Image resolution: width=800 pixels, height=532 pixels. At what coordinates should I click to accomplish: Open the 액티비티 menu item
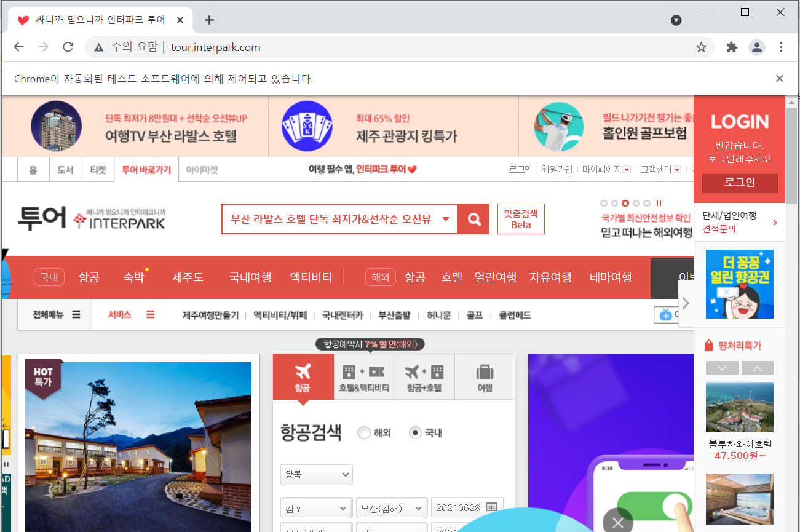click(x=311, y=277)
